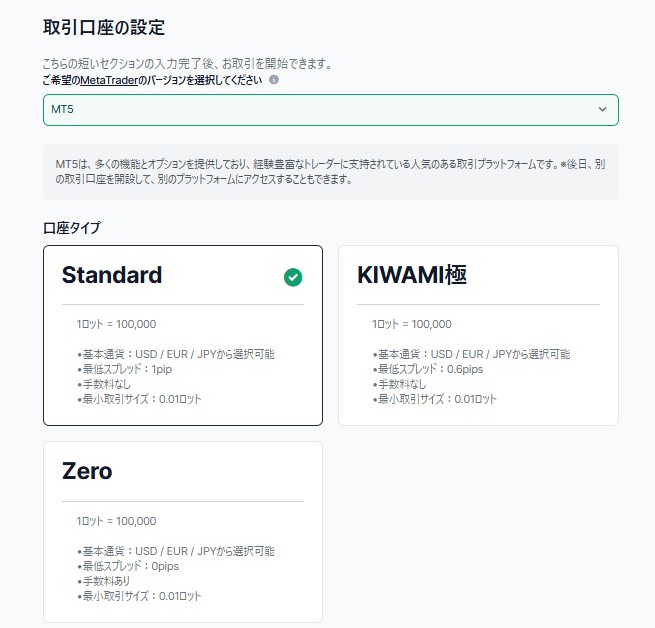Open the MT5 platform version dropdown
Image resolution: width=655 pixels, height=628 pixels.
tap(330, 109)
